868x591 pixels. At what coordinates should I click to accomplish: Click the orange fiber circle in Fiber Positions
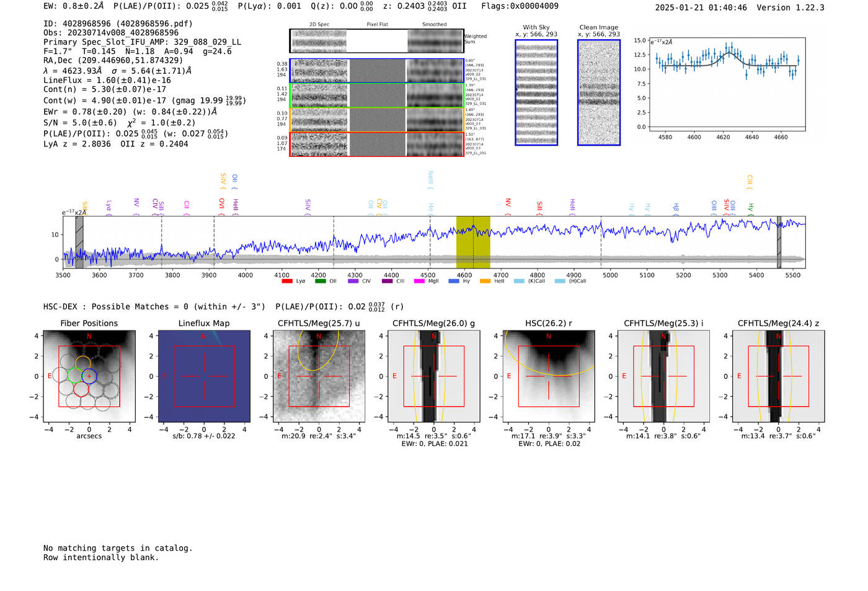(x=83, y=363)
